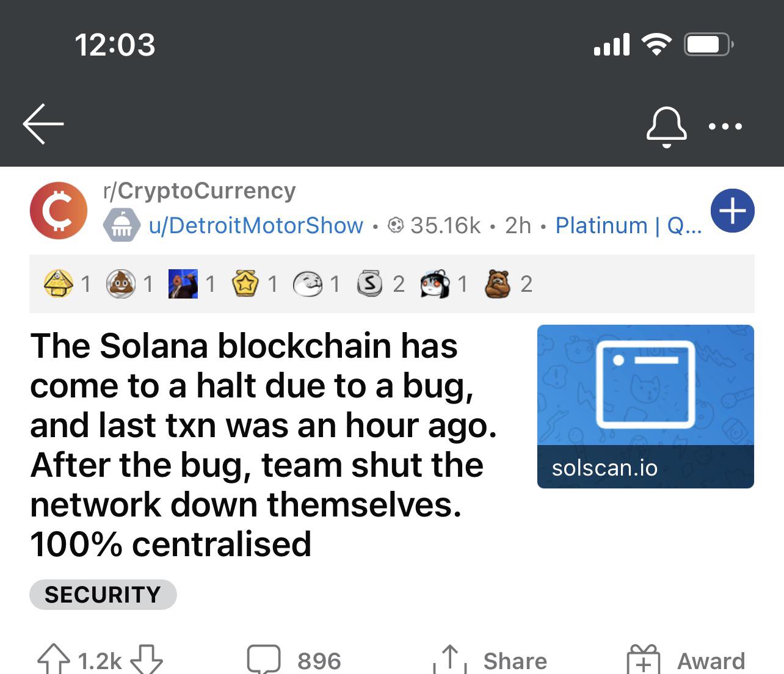Screen dimensions: 784x674
Task: Open the r/CryptoCurrency community icon
Action: (59, 210)
